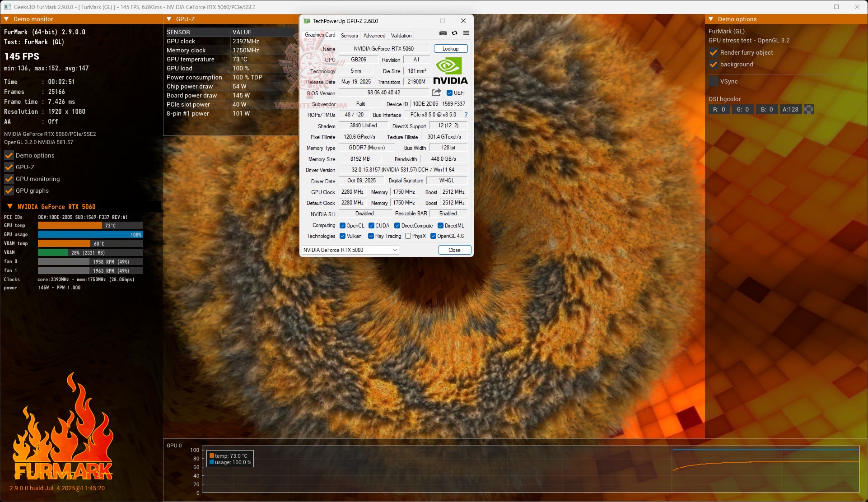Viewport: 868px width, 502px height.
Task: Uncheck Render furry object option
Action: (714, 52)
